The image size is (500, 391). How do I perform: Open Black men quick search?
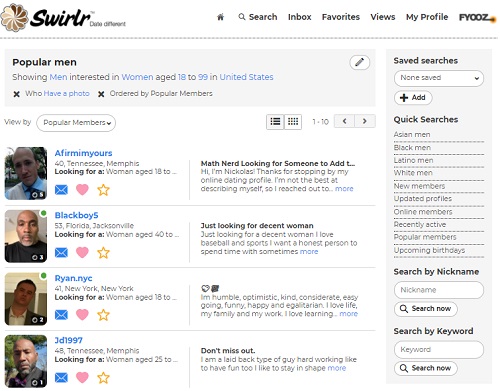click(x=412, y=147)
